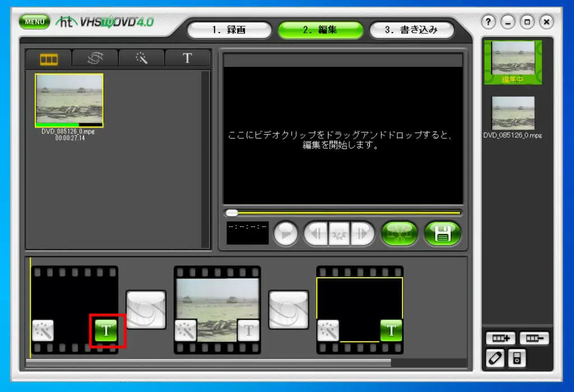Go to step 3. 書き込み
The width and height of the screenshot is (574, 392).
[411, 30]
